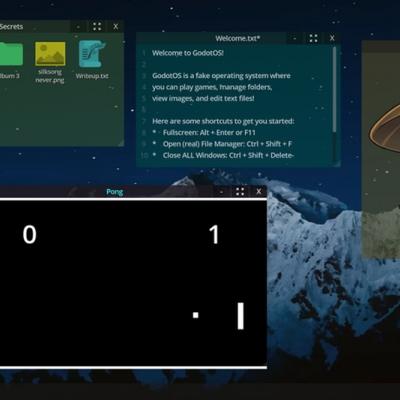The width and height of the screenshot is (400, 400).
Task: Click 'Here are some shortcuts to get you started:'
Action: (x=223, y=121)
